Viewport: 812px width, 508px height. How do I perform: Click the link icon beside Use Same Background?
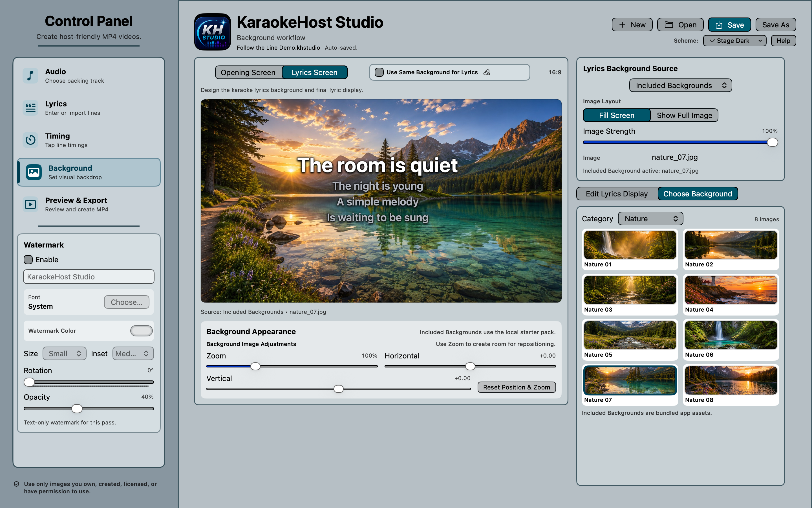(487, 72)
